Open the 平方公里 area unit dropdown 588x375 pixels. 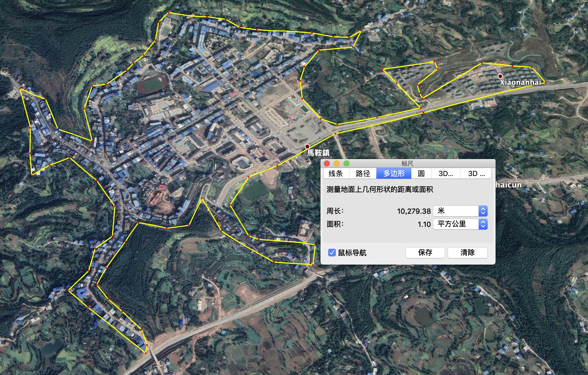point(460,224)
